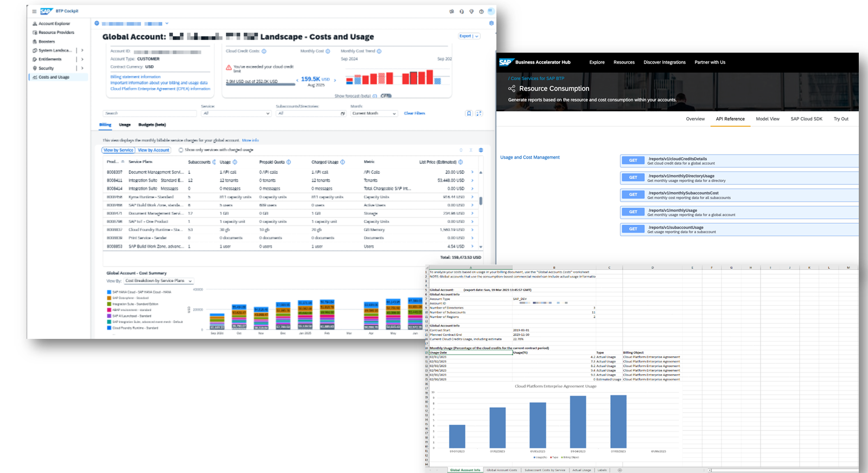The image size is (868, 473).
Task: Open row details for SAP Build Work Zone 8008853
Action: coord(472,247)
